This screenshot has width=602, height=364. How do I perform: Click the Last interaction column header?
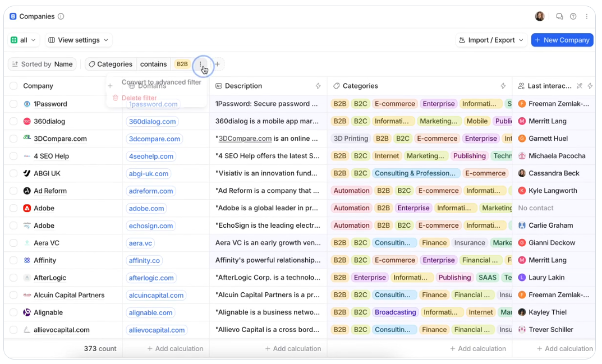[x=549, y=86]
